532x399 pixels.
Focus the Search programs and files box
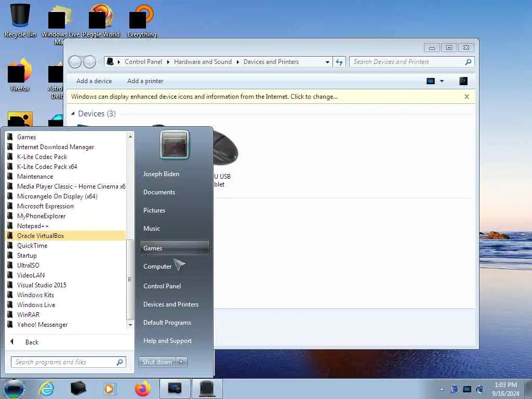68,362
